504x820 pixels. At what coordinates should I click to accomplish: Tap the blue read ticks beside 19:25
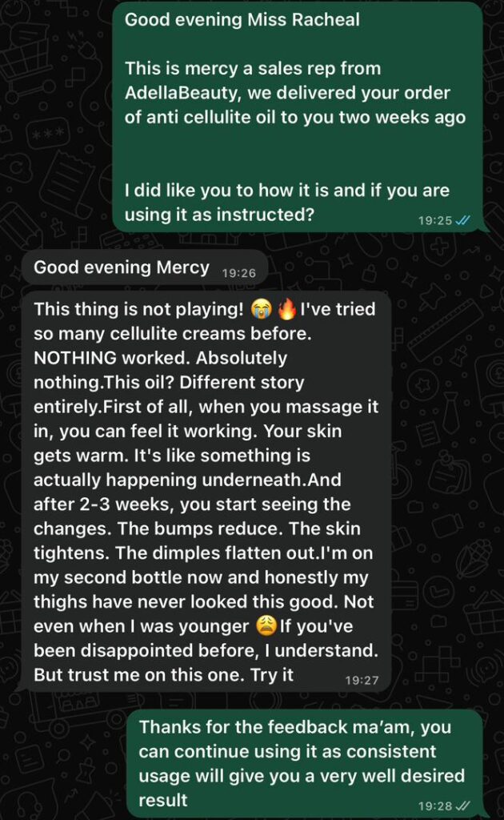click(x=462, y=221)
